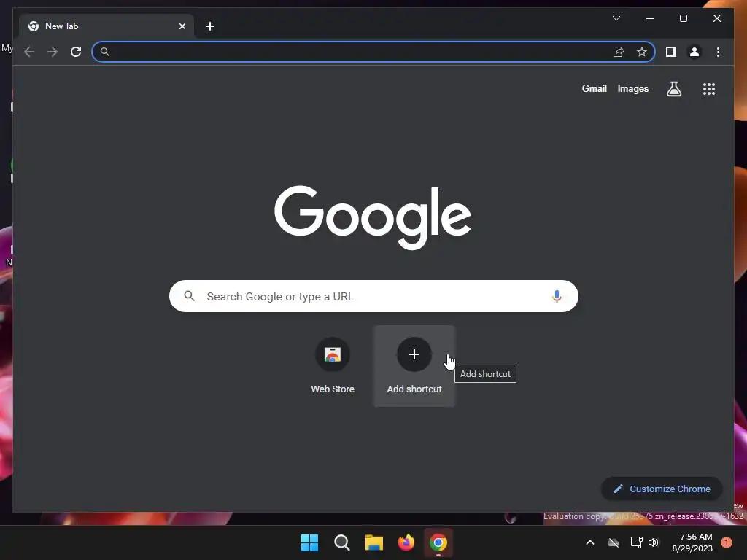Open the network tray icon

coord(636,542)
